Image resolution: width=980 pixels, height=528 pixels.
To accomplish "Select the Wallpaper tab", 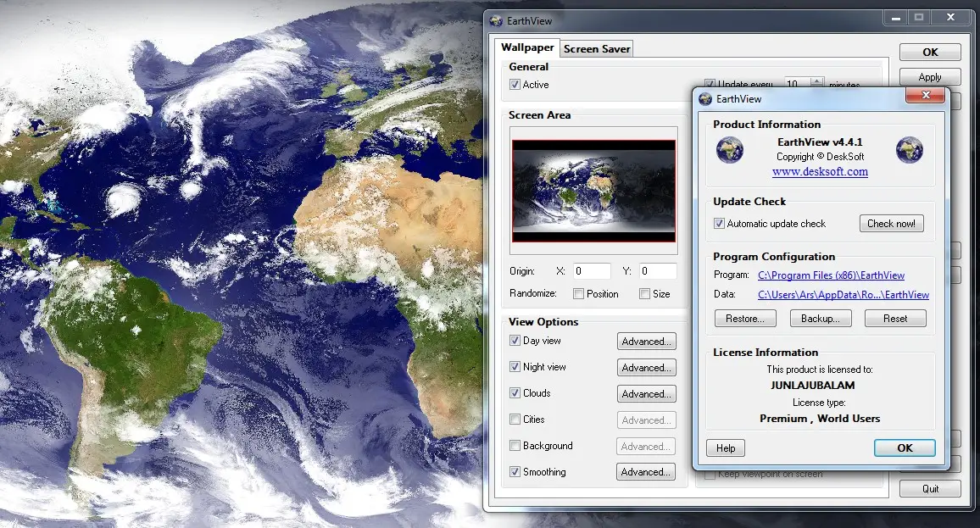I will (527, 47).
